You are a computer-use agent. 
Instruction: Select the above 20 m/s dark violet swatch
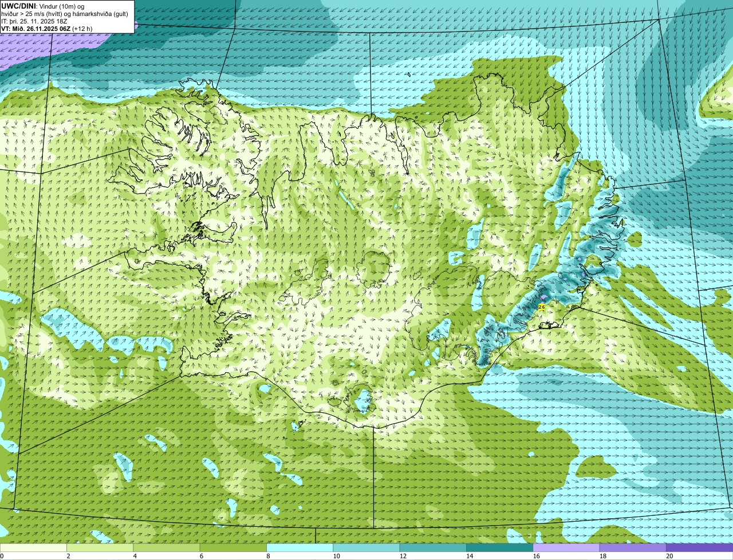pyautogui.click(x=700, y=547)
